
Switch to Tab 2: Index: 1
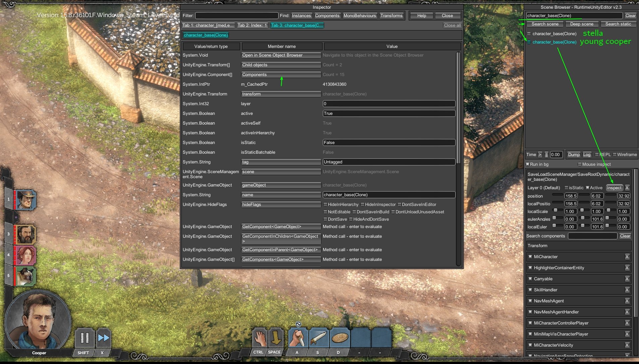click(252, 25)
